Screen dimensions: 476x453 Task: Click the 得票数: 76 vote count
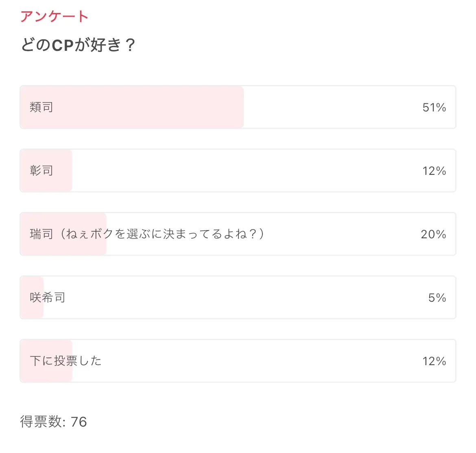coord(53,422)
